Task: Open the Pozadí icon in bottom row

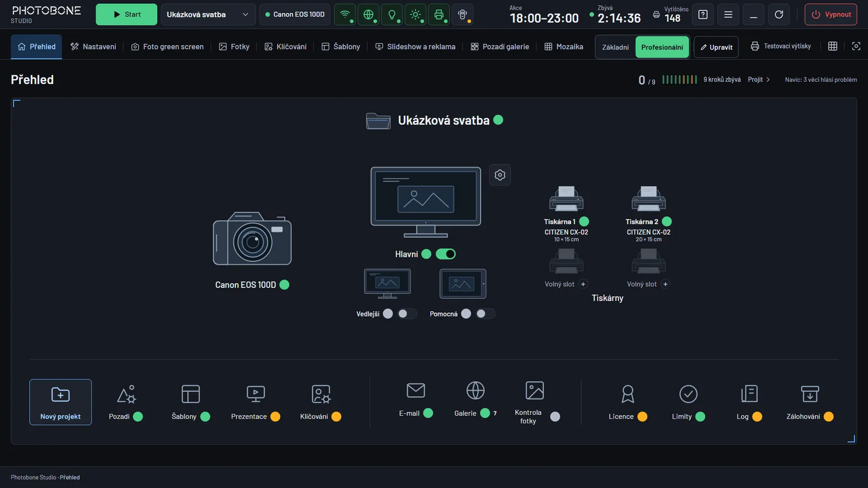Action: pos(126,394)
